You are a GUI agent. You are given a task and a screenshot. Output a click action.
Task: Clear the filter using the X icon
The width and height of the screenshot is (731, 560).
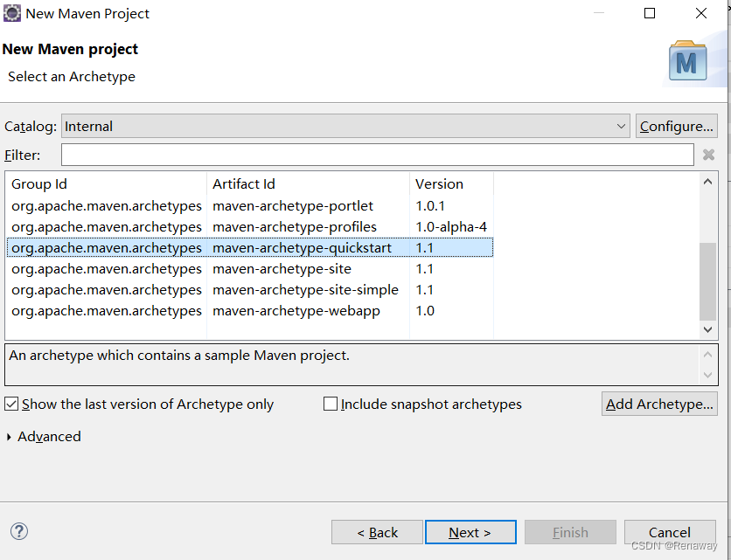[x=708, y=155]
